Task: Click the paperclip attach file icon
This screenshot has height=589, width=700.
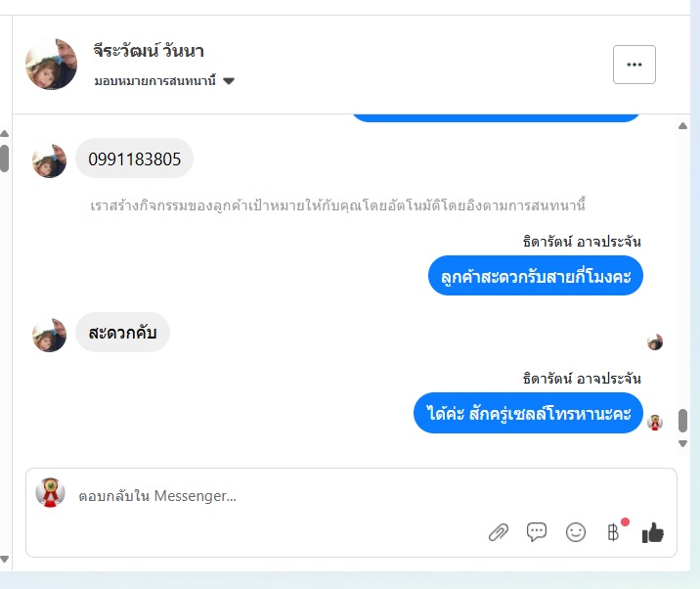Action: tap(499, 532)
